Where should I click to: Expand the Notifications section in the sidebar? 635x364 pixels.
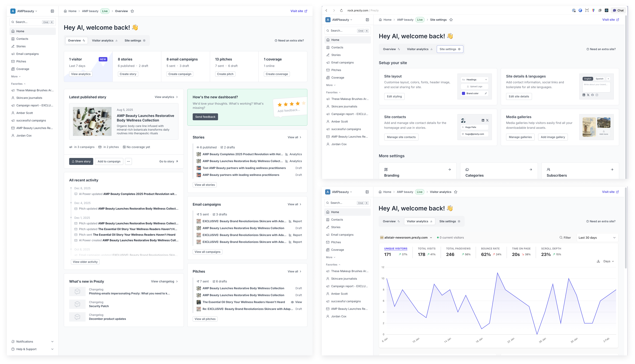point(52,341)
